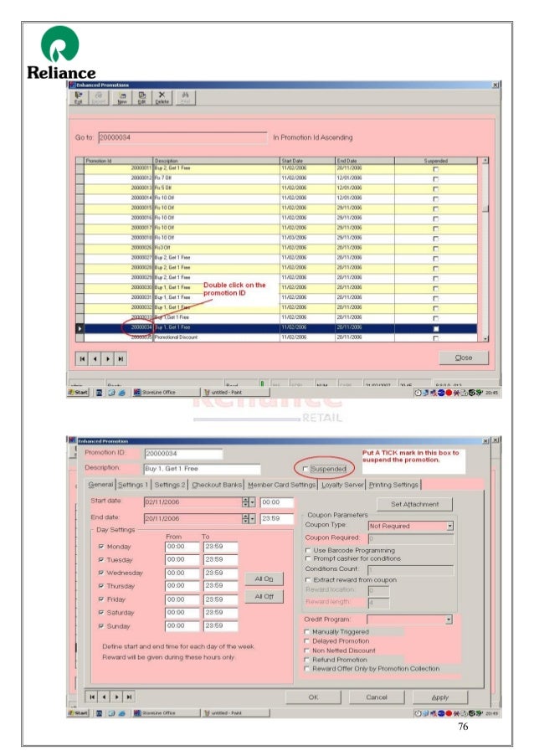Click StoreLine Office taskbar item under promotions list
Image resolution: width=534 pixels, height=756 pixels.
click(x=166, y=393)
